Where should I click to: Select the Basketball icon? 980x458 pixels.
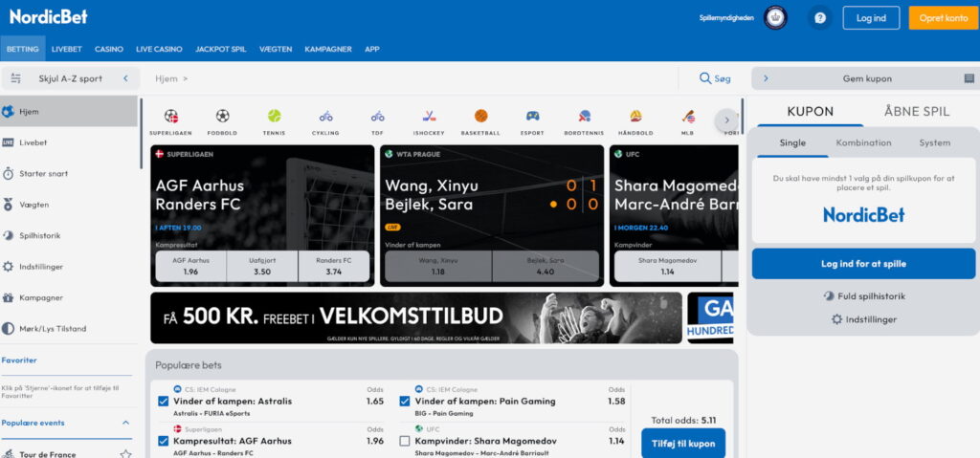pos(480,117)
